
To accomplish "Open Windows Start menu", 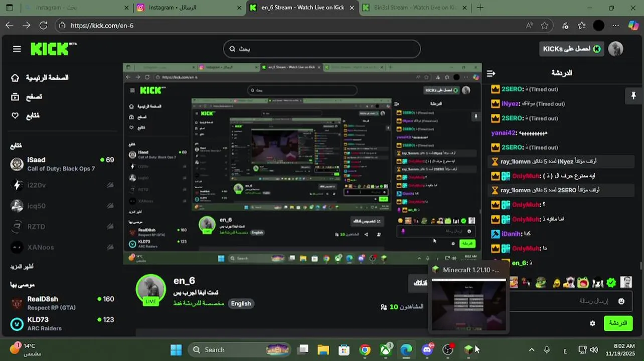I will pyautogui.click(x=176, y=349).
